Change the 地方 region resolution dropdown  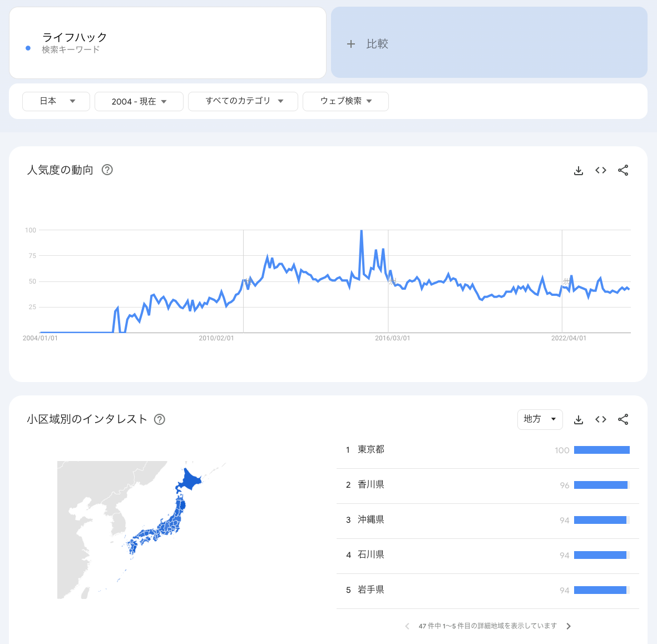[540, 419]
